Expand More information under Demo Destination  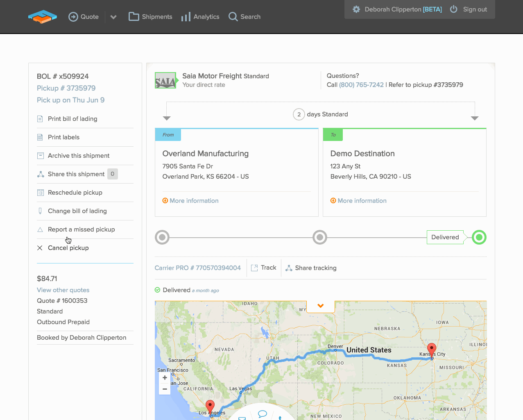pyautogui.click(x=358, y=201)
